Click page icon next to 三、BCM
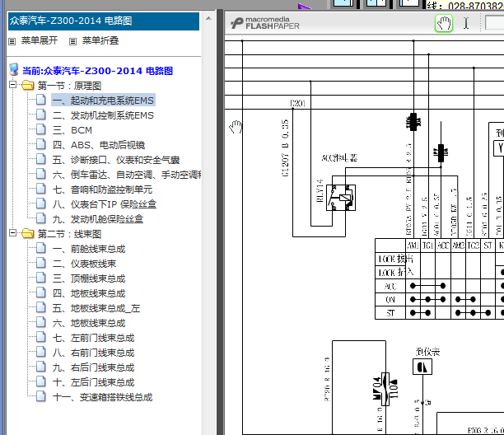This screenshot has width=504, height=435. 41,129
